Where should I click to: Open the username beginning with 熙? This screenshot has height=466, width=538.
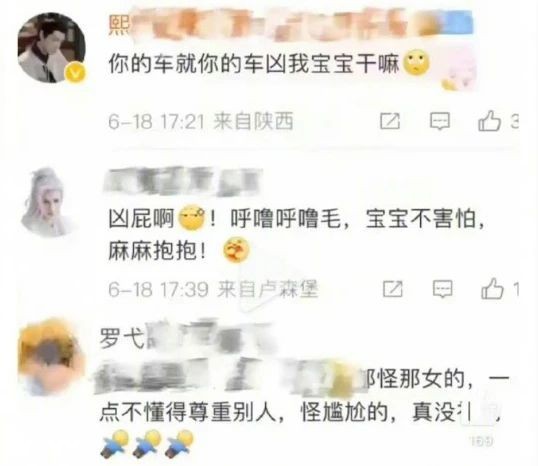tap(290, 25)
